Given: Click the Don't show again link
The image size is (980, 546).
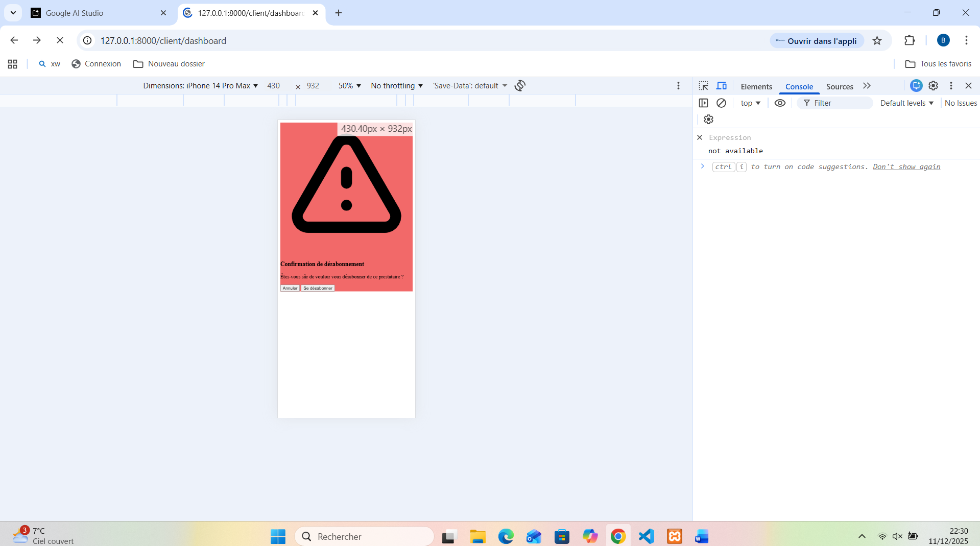Looking at the screenshot, I should tap(906, 167).
